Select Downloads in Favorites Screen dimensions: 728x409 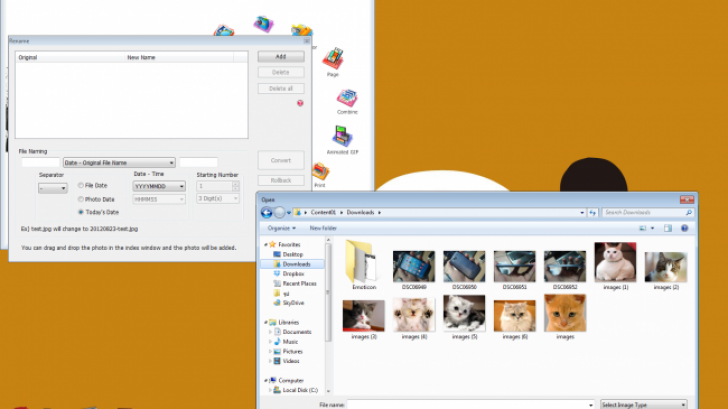[x=292, y=264]
